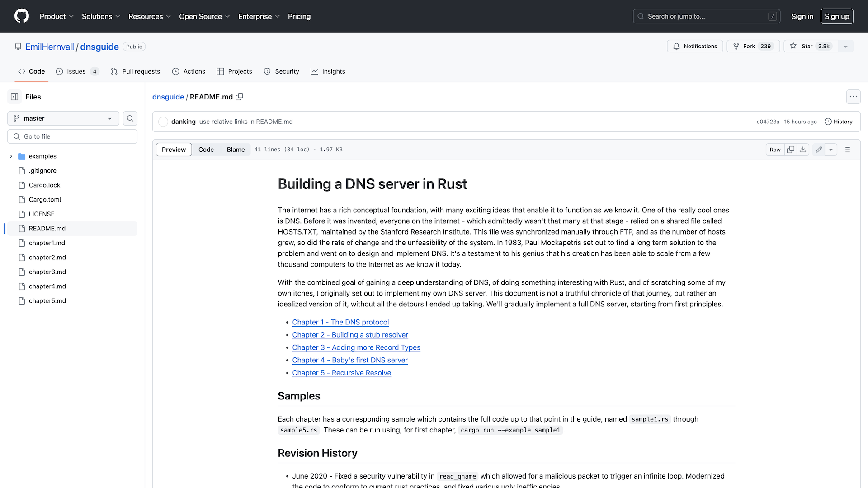Open the EmilHernvall profile link
The height and width of the screenshot is (488, 868).
tap(50, 47)
